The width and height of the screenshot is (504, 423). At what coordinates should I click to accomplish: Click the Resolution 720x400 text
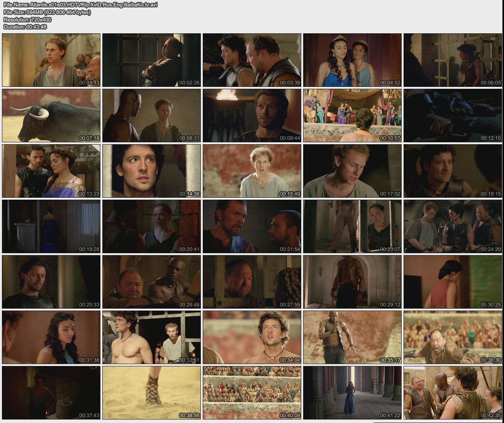[28, 19]
